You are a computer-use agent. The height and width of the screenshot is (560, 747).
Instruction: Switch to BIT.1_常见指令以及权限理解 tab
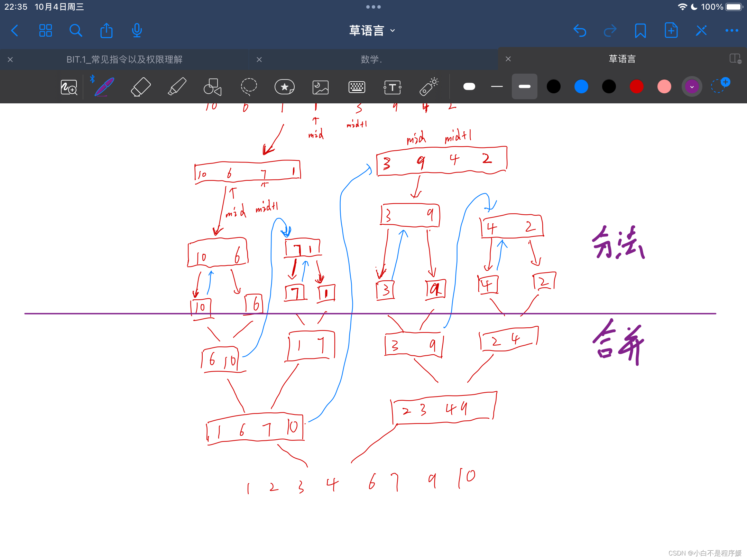pos(124,59)
